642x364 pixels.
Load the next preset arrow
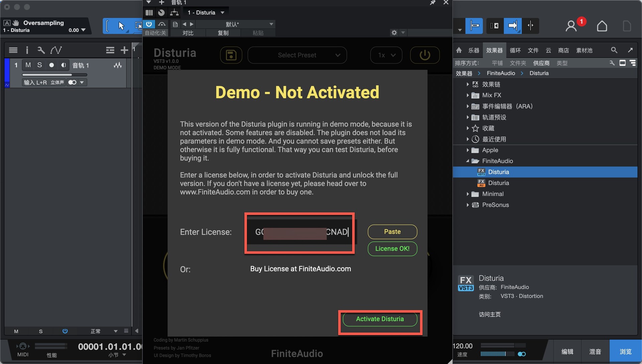[192, 24]
